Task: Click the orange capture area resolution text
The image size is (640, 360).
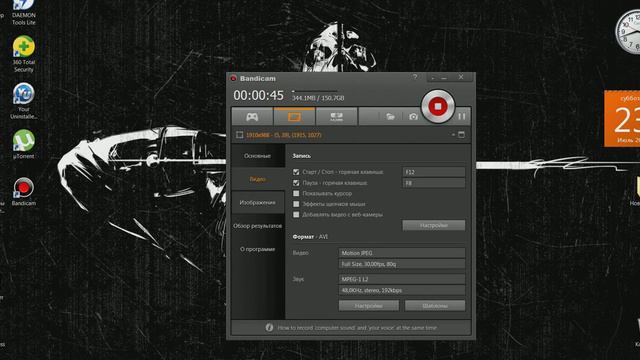Action: pos(284,135)
